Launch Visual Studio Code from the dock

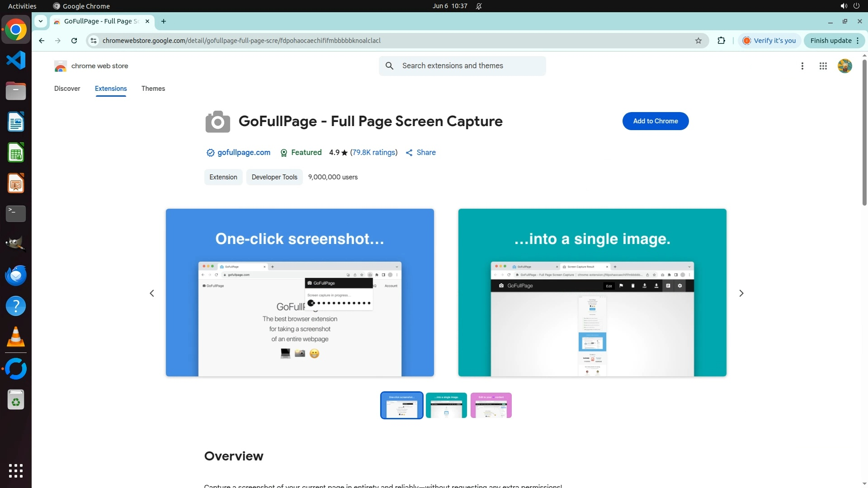click(x=16, y=60)
